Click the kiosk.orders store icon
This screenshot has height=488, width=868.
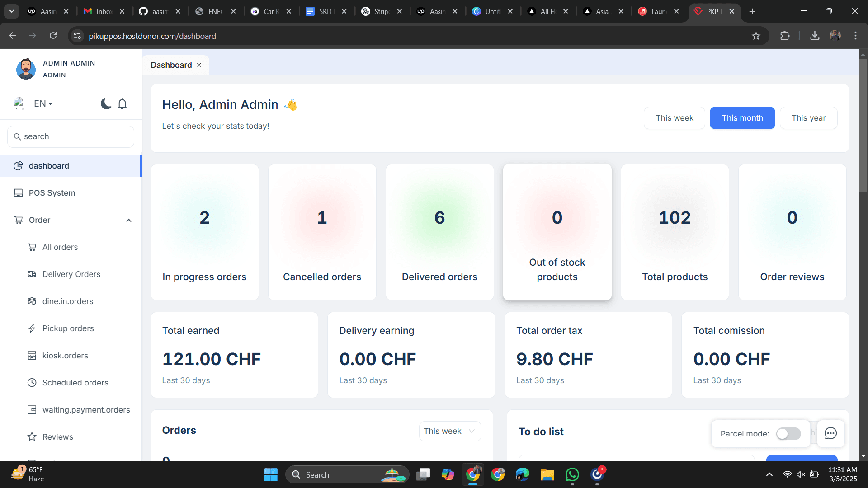click(32, 356)
